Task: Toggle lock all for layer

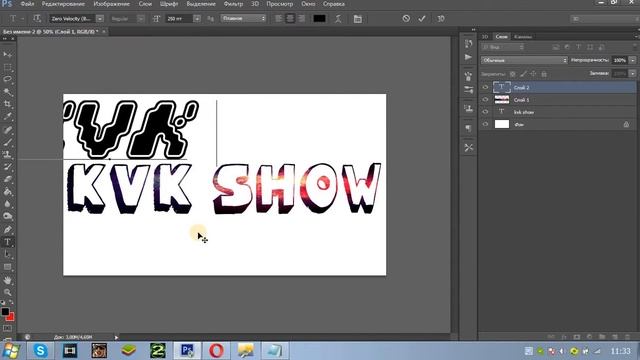Action: click(544, 74)
